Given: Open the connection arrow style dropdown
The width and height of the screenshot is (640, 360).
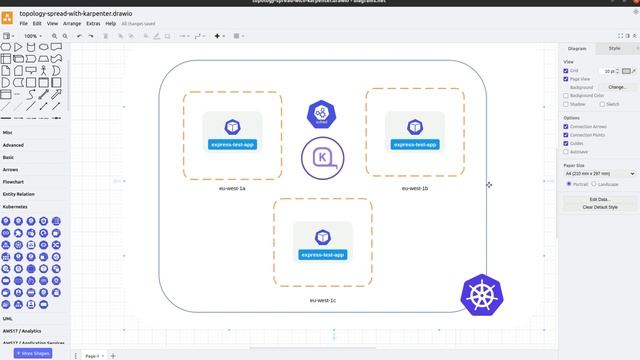Looking at the screenshot, I should (184, 36).
